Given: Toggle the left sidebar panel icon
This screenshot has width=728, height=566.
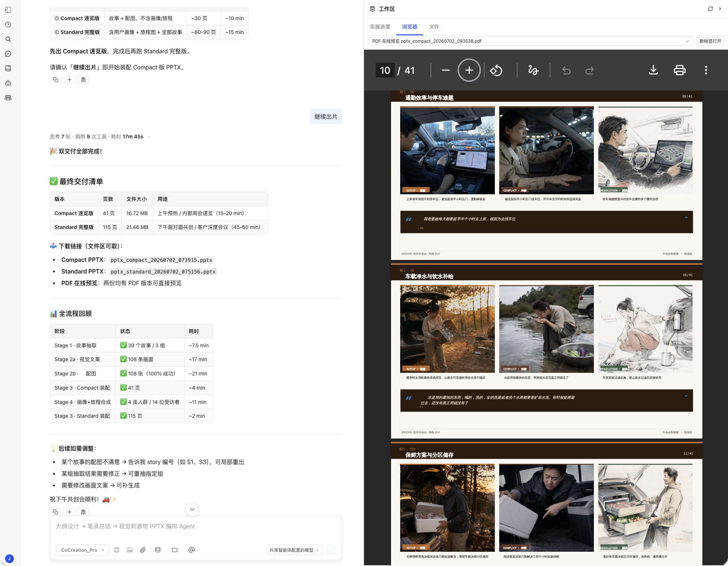Looking at the screenshot, I should coord(8,10).
